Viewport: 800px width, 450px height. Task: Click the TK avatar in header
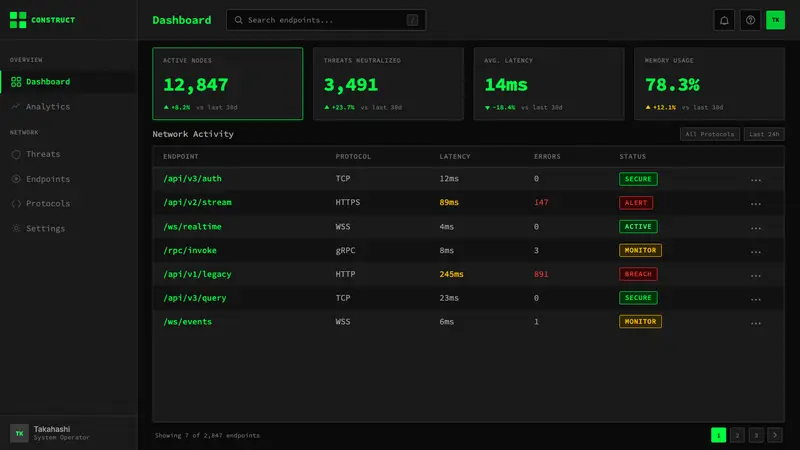tap(775, 20)
